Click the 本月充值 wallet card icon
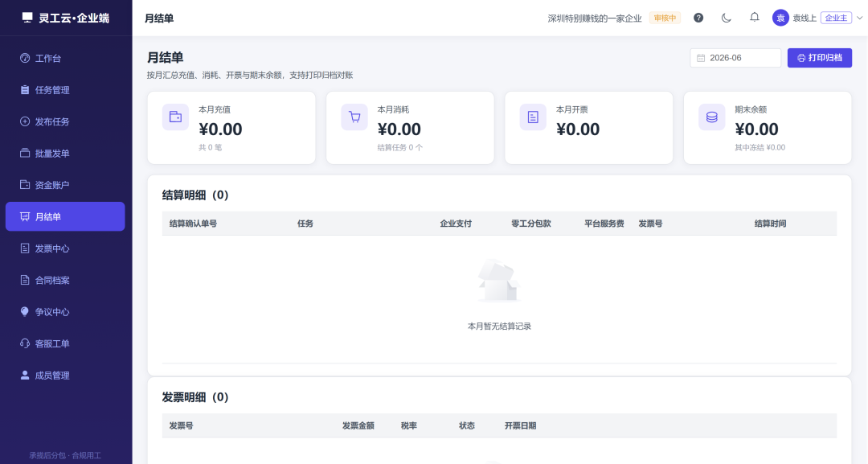Image resolution: width=868 pixels, height=464 pixels. click(x=175, y=117)
